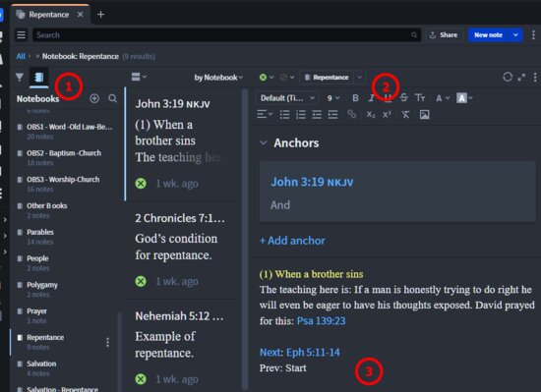Screen dimensions: 541x392
Task: Select the Other Books notebook
Action: tap(66, 210)
